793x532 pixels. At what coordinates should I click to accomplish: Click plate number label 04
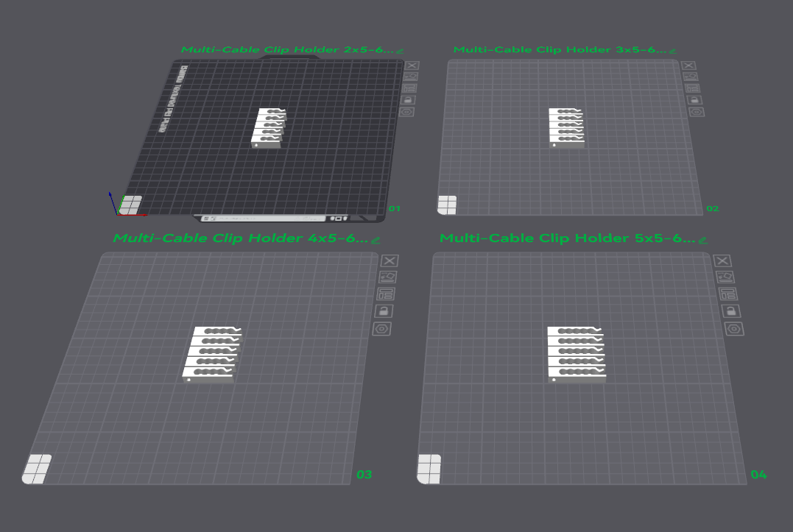(758, 475)
